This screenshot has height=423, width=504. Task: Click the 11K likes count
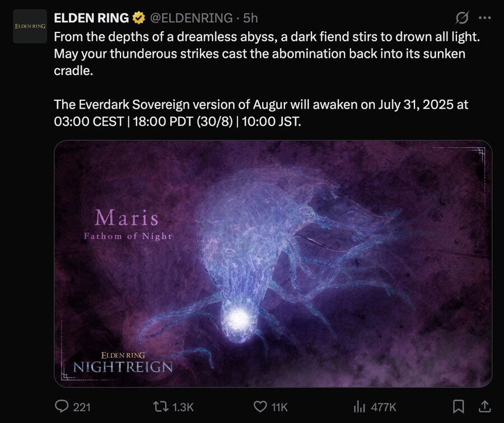[279, 407]
